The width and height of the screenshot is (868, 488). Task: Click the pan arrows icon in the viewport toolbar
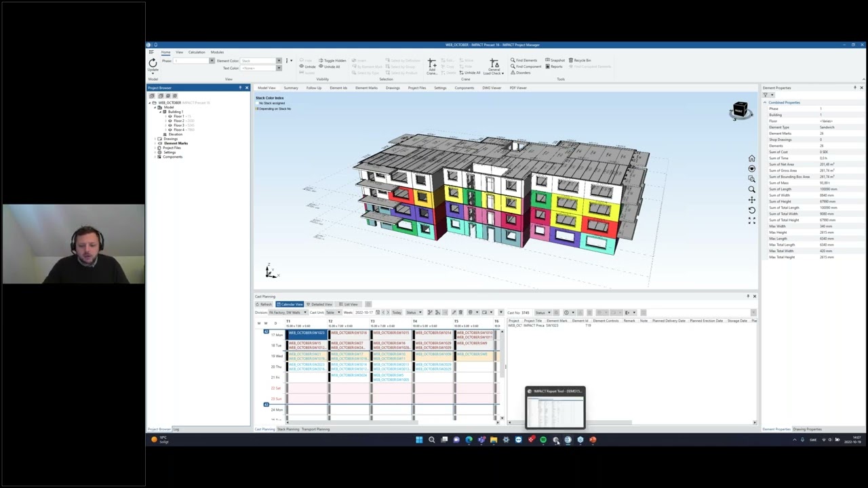(751, 200)
